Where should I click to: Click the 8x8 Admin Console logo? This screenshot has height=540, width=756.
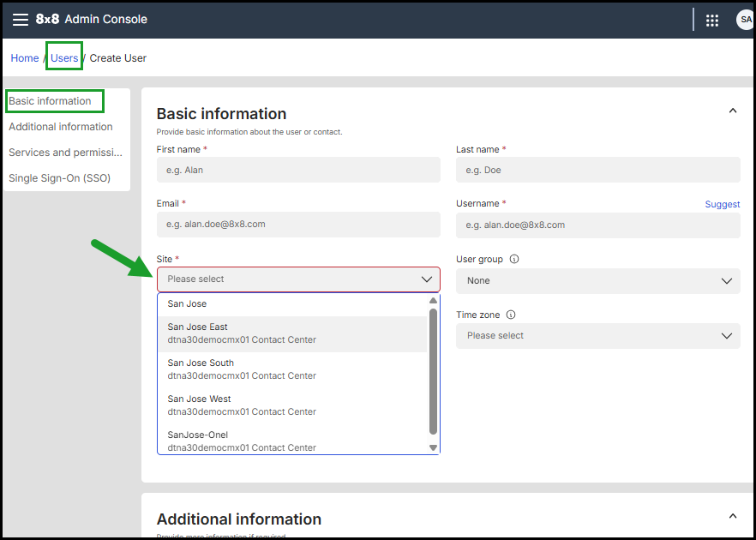point(92,19)
